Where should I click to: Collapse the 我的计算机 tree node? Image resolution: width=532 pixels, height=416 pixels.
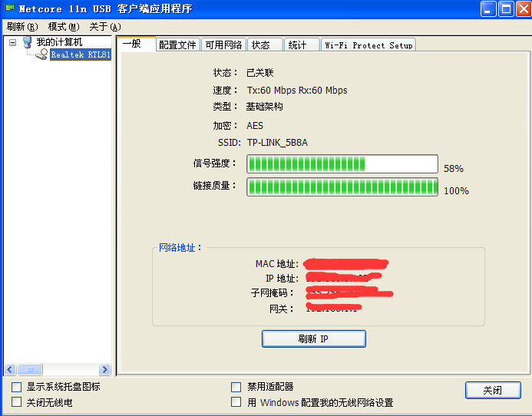pos(12,42)
